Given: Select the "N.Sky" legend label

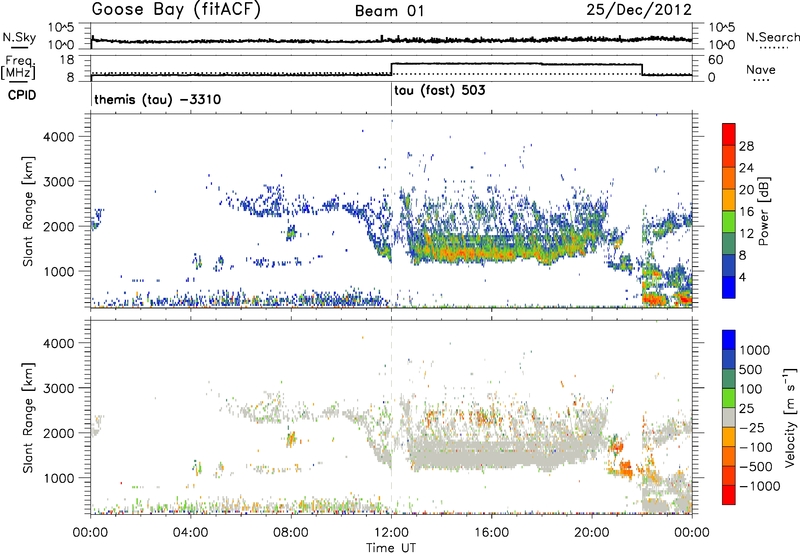Looking at the screenshot, I should (19, 37).
